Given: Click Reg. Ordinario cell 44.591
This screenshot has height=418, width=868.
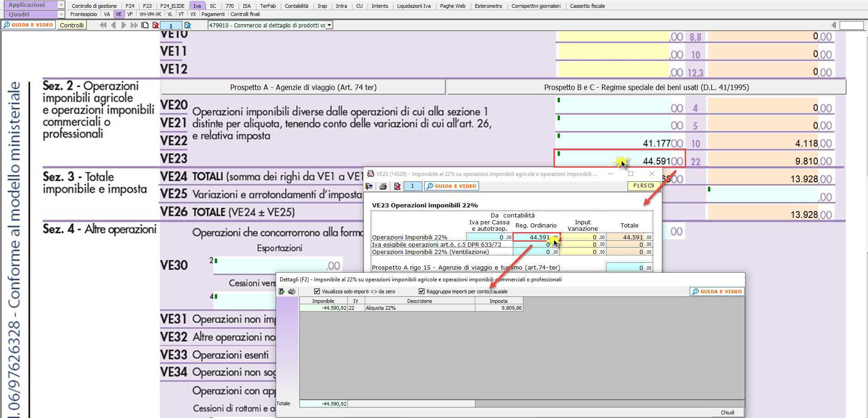Looking at the screenshot, I should click(536, 237).
